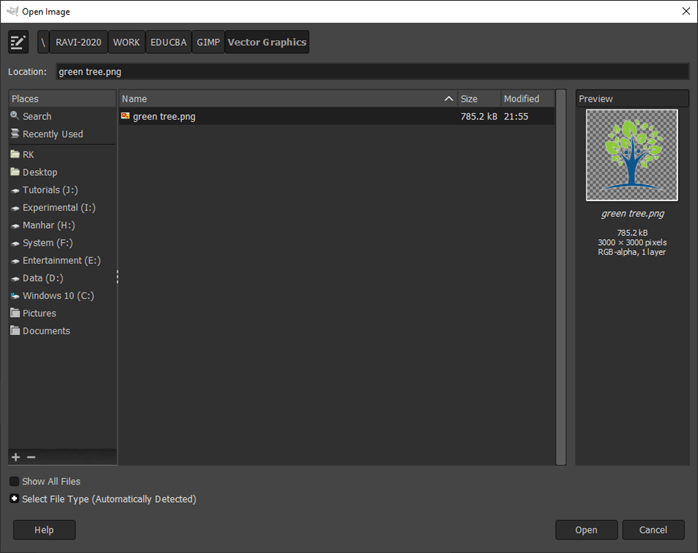Sort files by Modified column header
The image size is (698, 553).
coord(528,98)
